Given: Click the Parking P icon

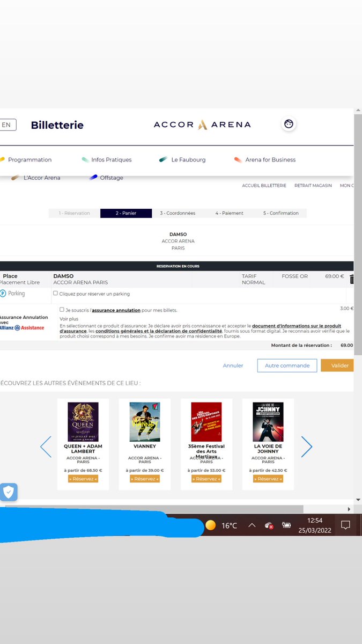Looking at the screenshot, I should (x=3, y=294).
